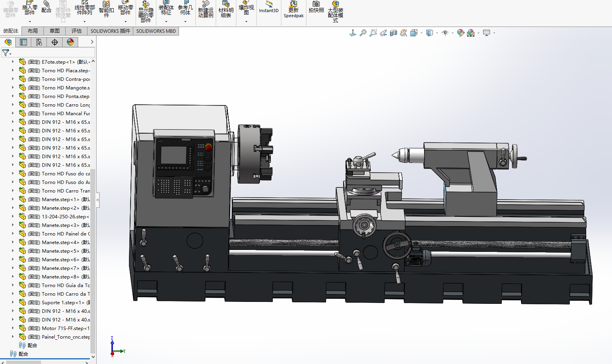
Task: Click the Section View icon
Action: [394, 33]
